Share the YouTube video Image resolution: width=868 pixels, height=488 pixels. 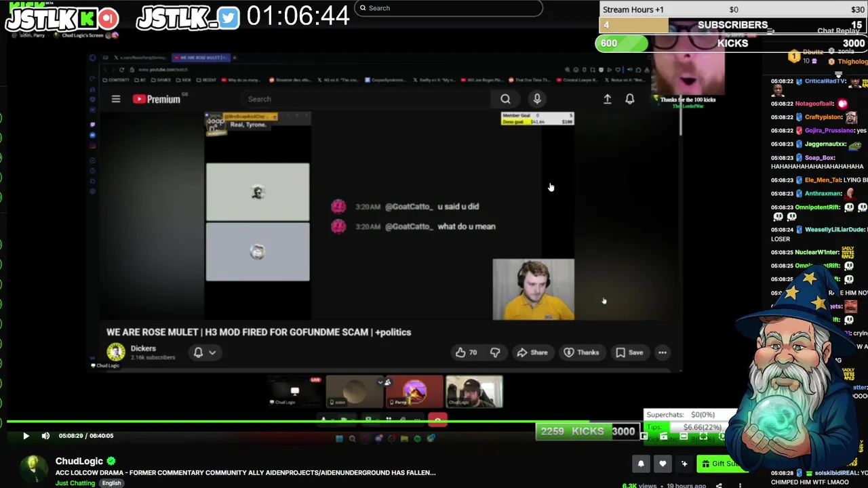coord(532,352)
